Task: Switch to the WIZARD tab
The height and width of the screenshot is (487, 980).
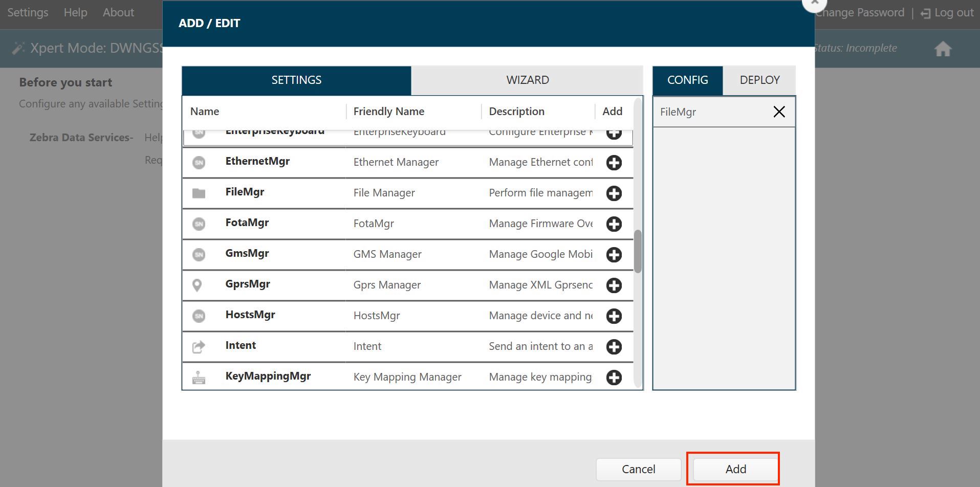Action: (527, 80)
